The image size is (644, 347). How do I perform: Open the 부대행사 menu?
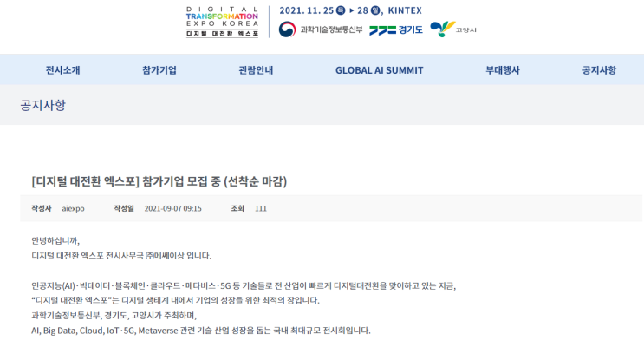503,70
